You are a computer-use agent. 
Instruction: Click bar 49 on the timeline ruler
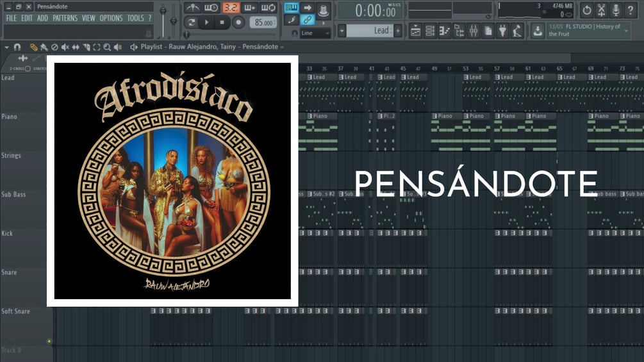point(434,69)
